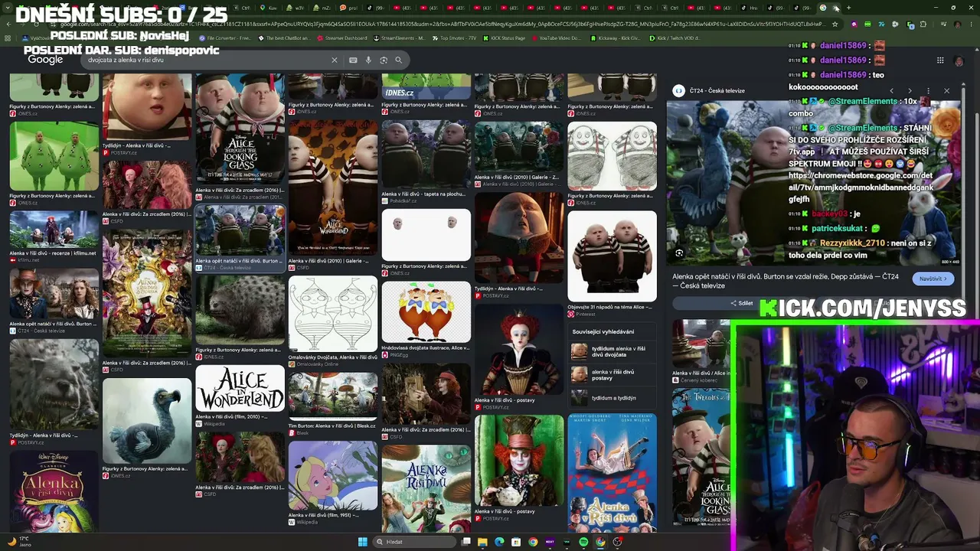Open the Disney Alenka v říši divů poster

[54, 491]
